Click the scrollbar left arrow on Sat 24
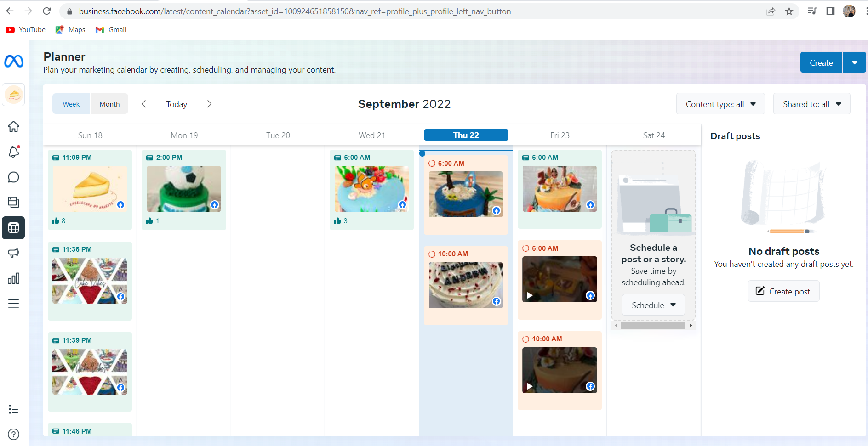 coord(616,326)
